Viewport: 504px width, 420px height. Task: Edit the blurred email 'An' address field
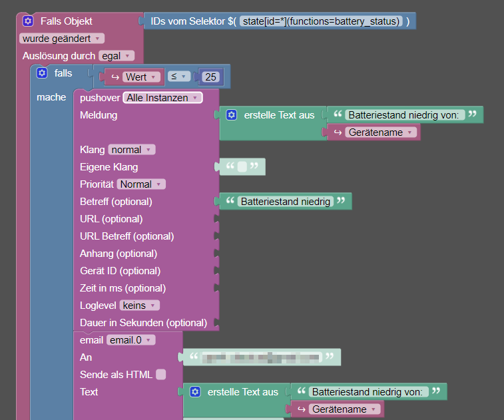pos(262,357)
